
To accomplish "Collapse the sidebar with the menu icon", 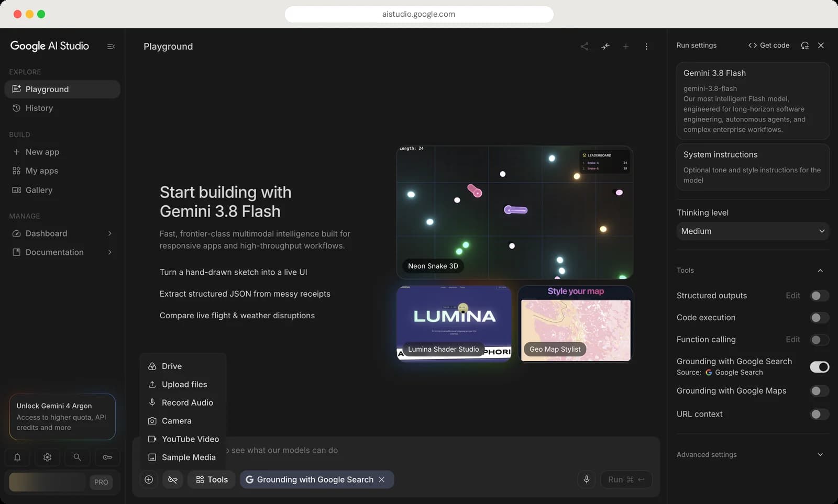I will pyautogui.click(x=111, y=47).
